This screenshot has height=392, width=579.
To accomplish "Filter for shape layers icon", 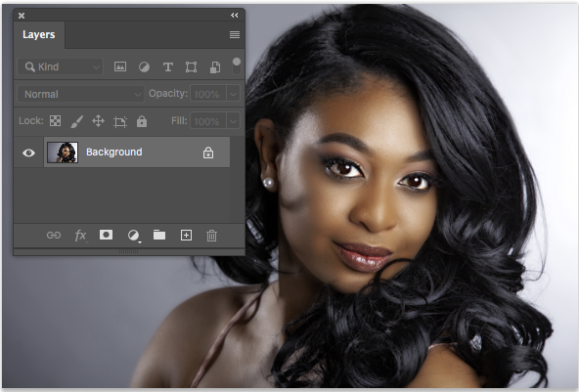I will 191,66.
